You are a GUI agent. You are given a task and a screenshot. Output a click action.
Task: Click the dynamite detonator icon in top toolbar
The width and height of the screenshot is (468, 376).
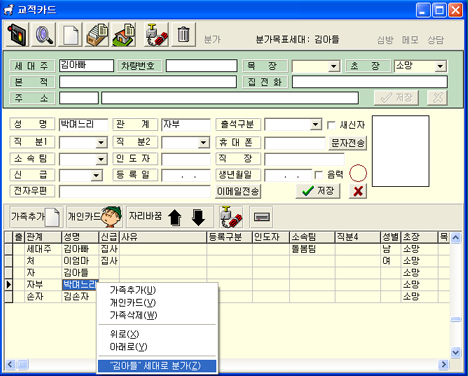(x=156, y=35)
